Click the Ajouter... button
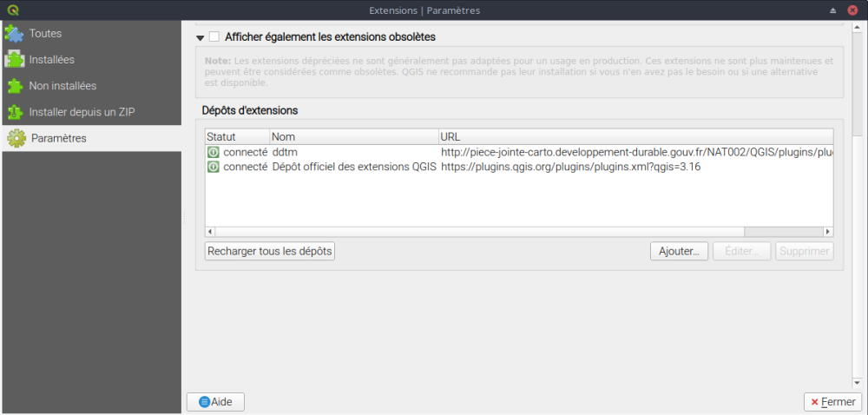Viewport: 868px width, 415px height. [679, 251]
